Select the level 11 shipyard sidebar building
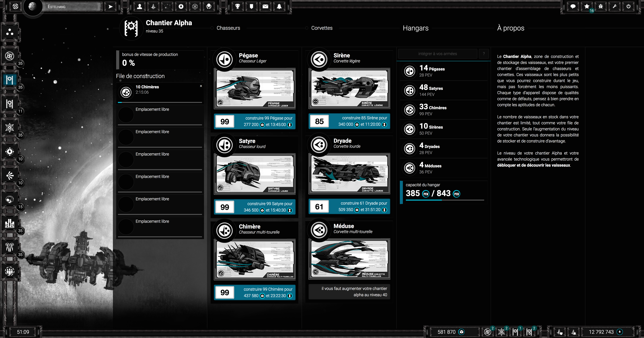This screenshot has width=644, height=338. [10, 104]
